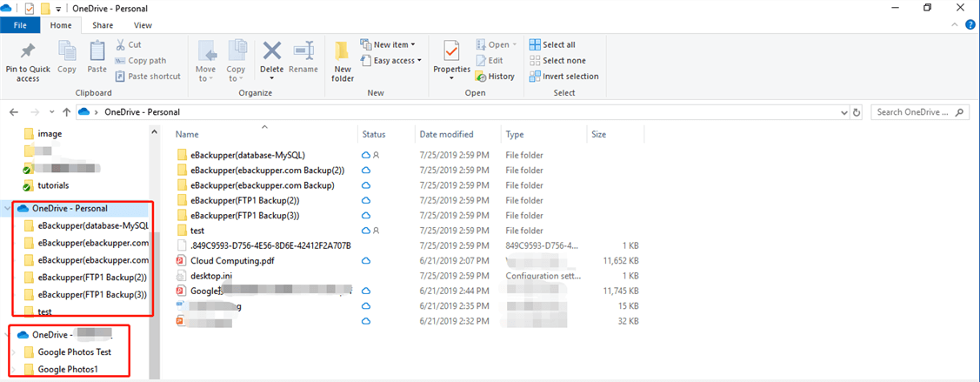Image resolution: width=980 pixels, height=382 pixels.
Task: Click OneDrive - Personal in address bar
Action: (142, 112)
